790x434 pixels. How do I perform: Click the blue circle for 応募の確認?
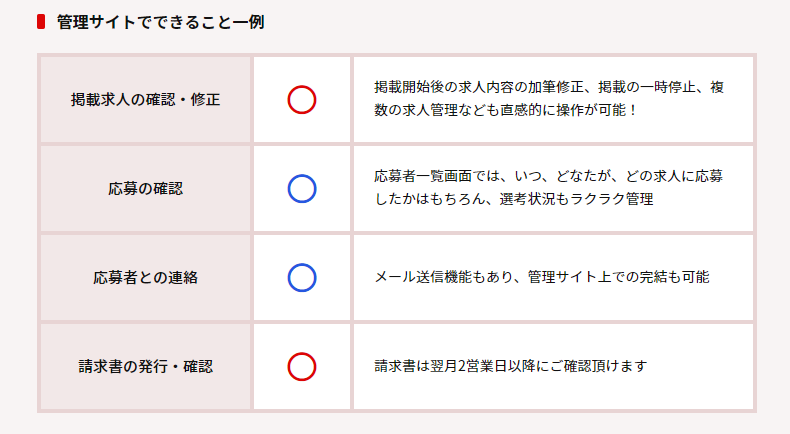coord(302,188)
